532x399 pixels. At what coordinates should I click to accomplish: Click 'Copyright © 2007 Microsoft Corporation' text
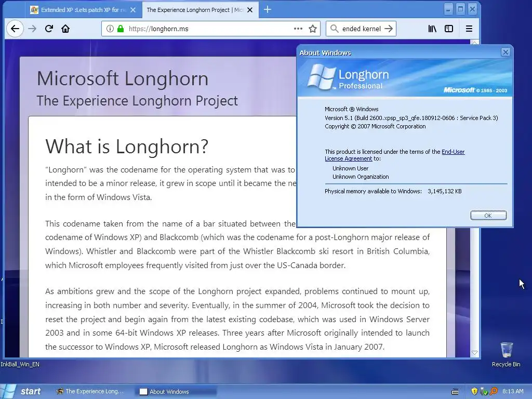tap(375, 126)
